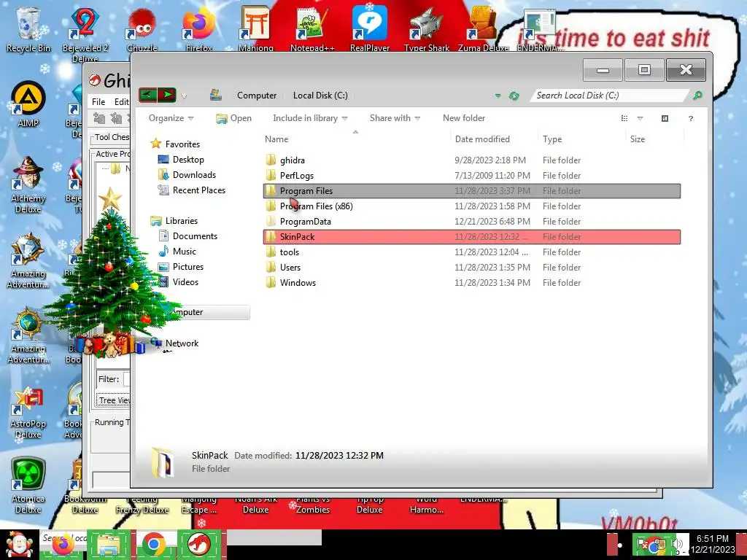The height and width of the screenshot is (560, 747).
Task: Select the PerfLogs folder row
Action: [472, 176]
